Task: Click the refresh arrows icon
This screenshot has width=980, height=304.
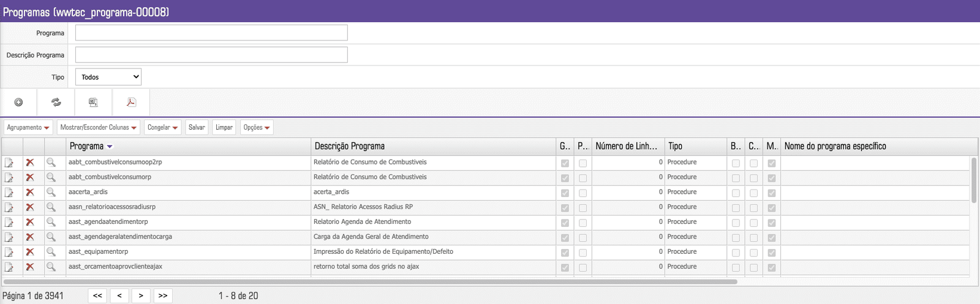Action: coord(56,102)
